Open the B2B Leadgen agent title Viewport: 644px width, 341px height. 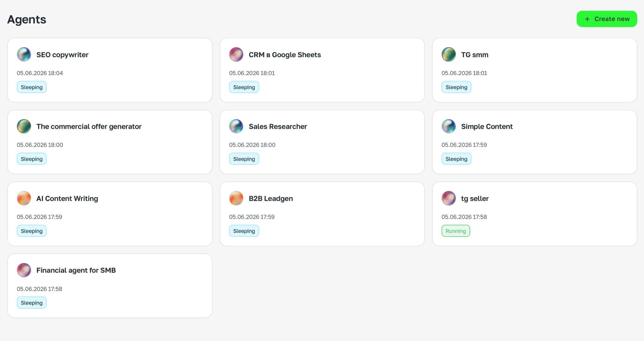click(271, 199)
